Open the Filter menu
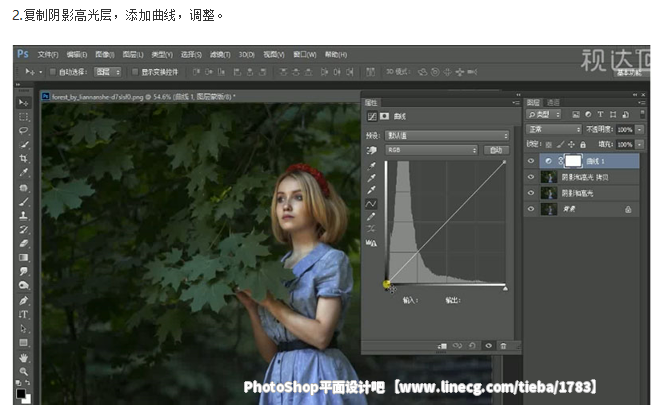652x406 pixels. [x=220, y=54]
